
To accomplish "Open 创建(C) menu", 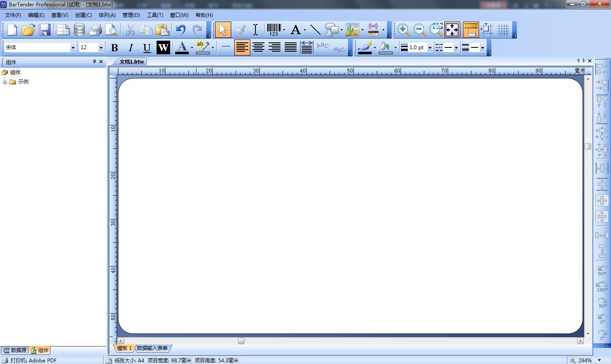I will [x=84, y=15].
